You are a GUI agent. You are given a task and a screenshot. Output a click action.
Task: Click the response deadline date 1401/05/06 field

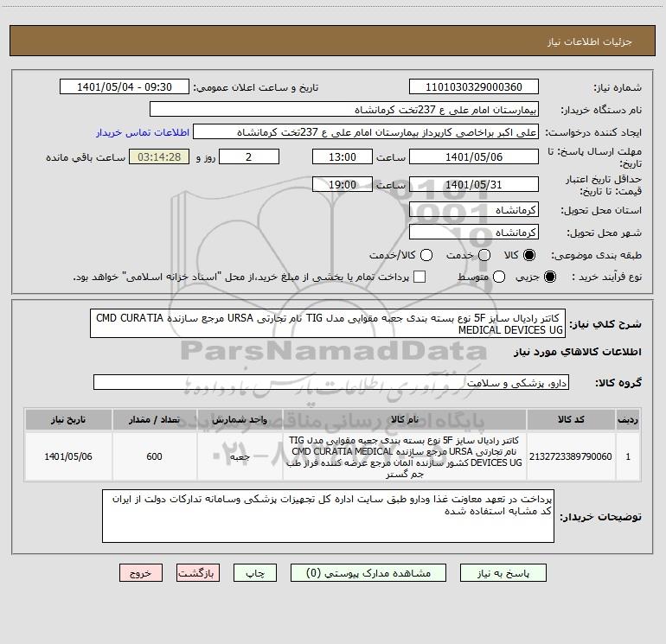[474, 157]
